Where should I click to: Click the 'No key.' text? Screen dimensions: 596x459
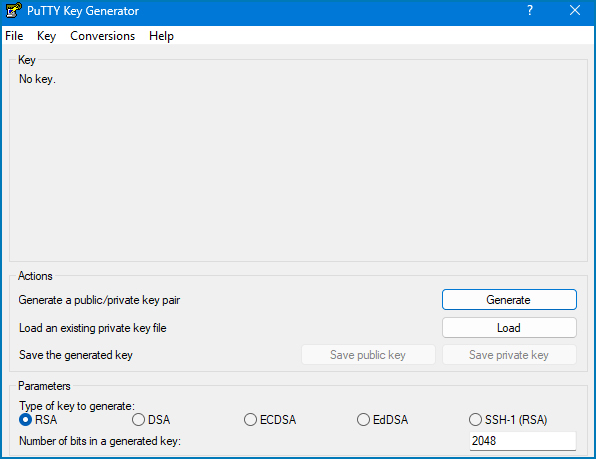pos(37,79)
